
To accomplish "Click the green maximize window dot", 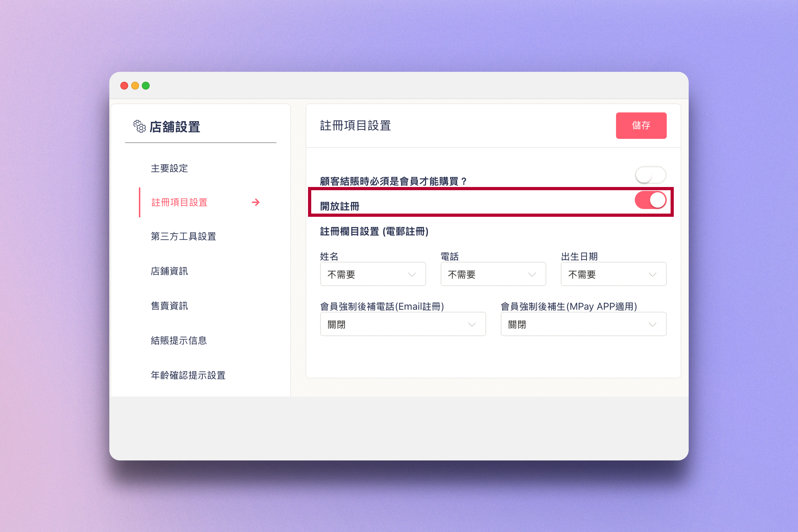I will pos(146,86).
